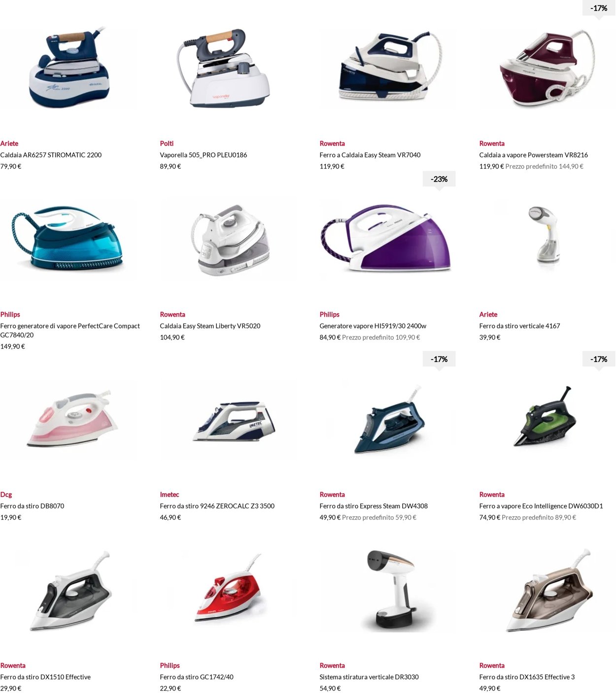Image resolution: width=616 pixels, height=693 pixels.
Task: Click the -17% badge on Powersteam VR8216
Action: tap(599, 8)
